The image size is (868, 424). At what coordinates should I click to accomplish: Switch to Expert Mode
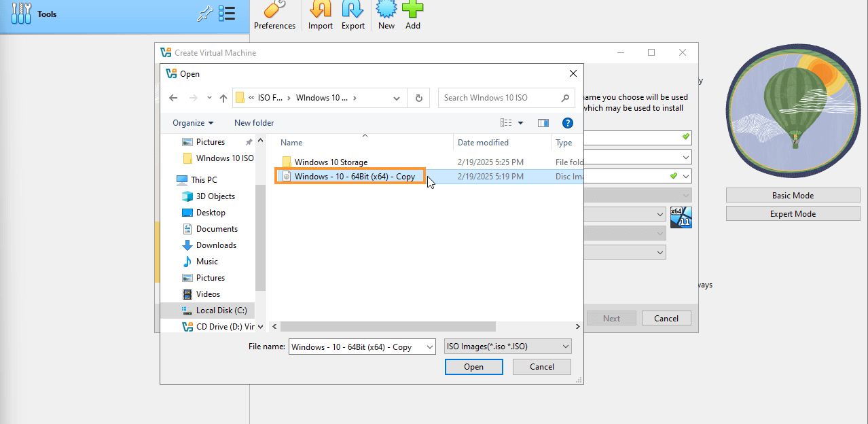793,214
